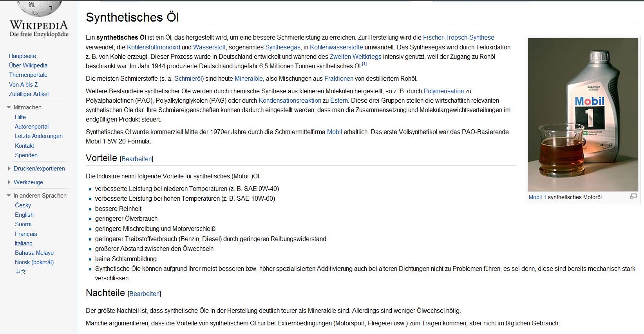Screen dimensions: 644x334
Task: Open the Zweiten Weltkriegs article link
Action: coord(355,57)
